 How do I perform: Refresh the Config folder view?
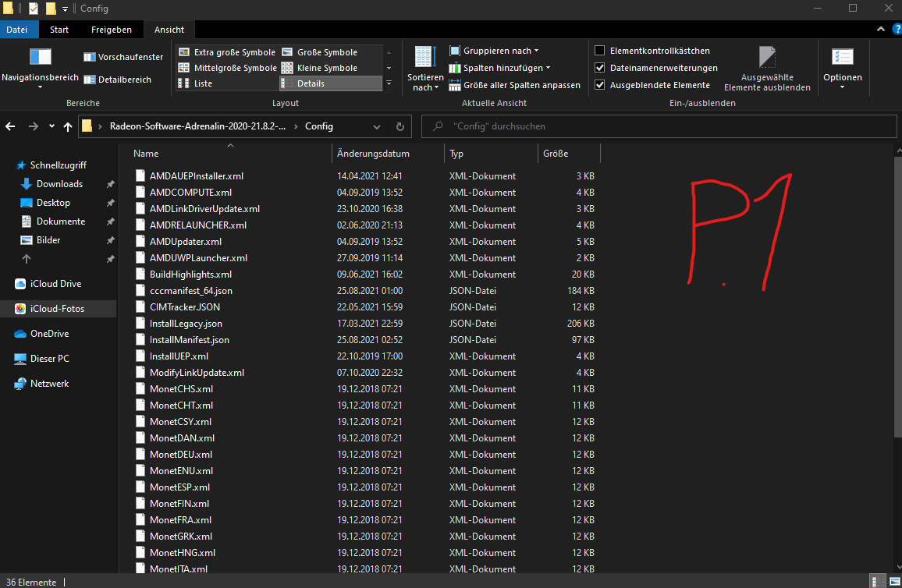click(x=400, y=126)
